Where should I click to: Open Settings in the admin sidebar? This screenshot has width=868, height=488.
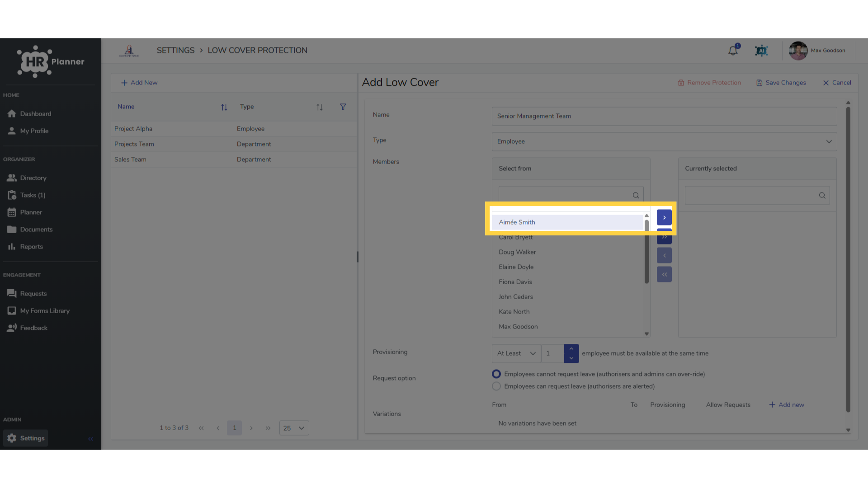(x=26, y=438)
